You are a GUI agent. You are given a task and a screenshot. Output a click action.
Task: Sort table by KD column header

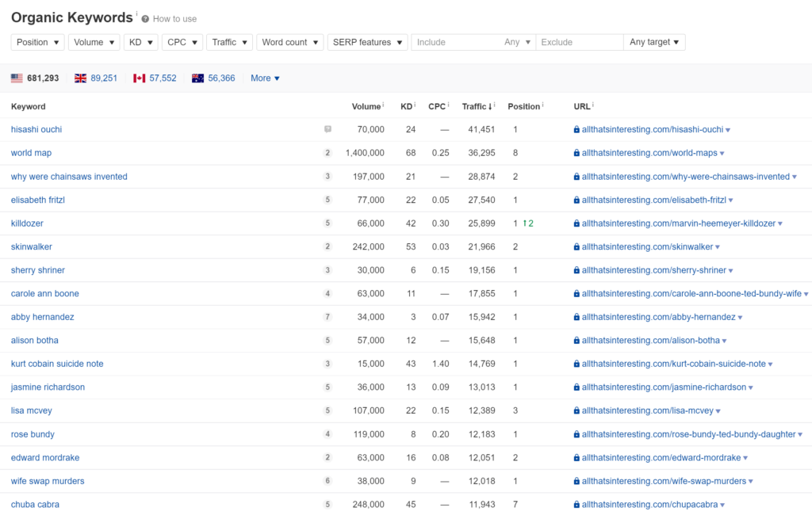(406, 106)
